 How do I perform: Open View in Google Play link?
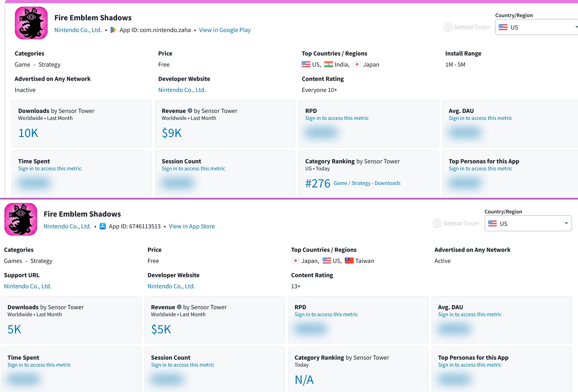pyautogui.click(x=225, y=30)
